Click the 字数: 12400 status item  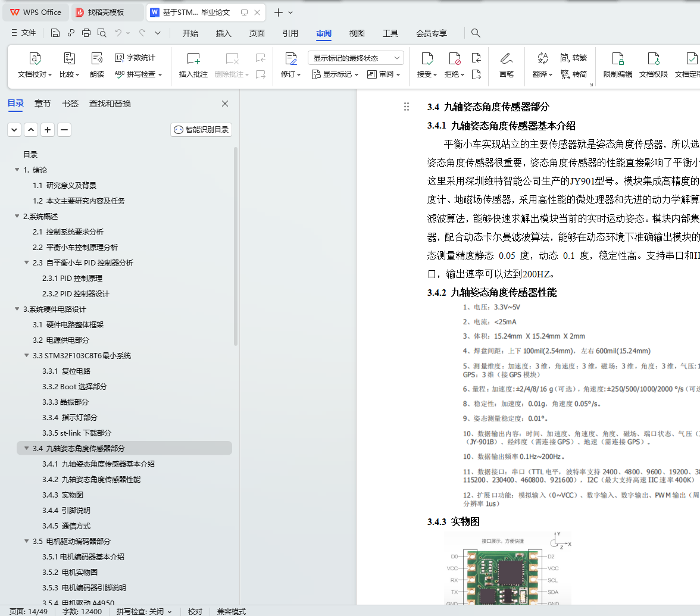(x=82, y=612)
